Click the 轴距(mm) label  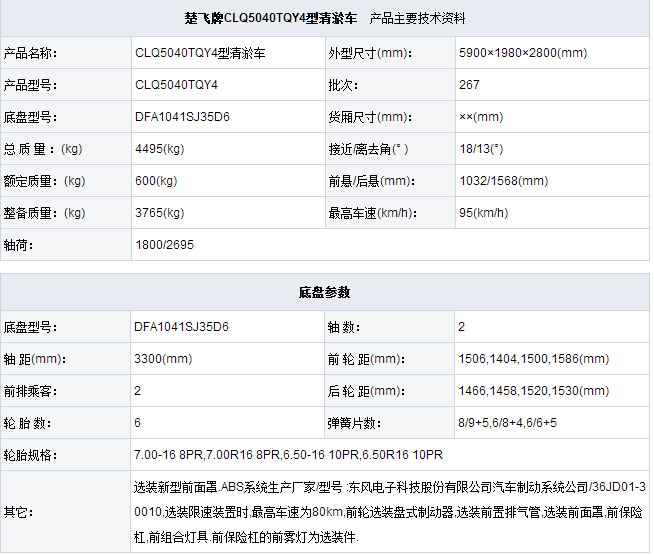[x=35, y=359]
